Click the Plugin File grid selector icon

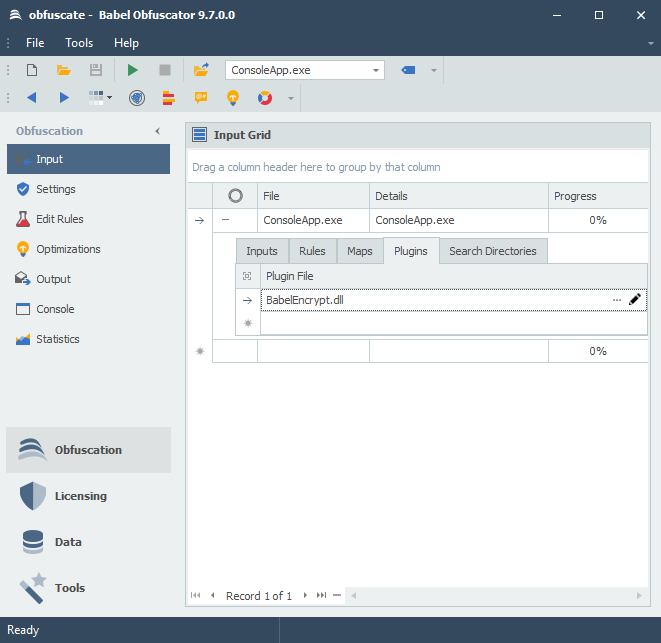click(247, 276)
